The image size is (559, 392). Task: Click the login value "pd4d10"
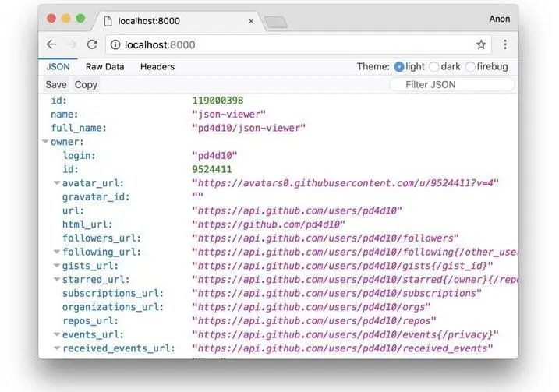[214, 156]
